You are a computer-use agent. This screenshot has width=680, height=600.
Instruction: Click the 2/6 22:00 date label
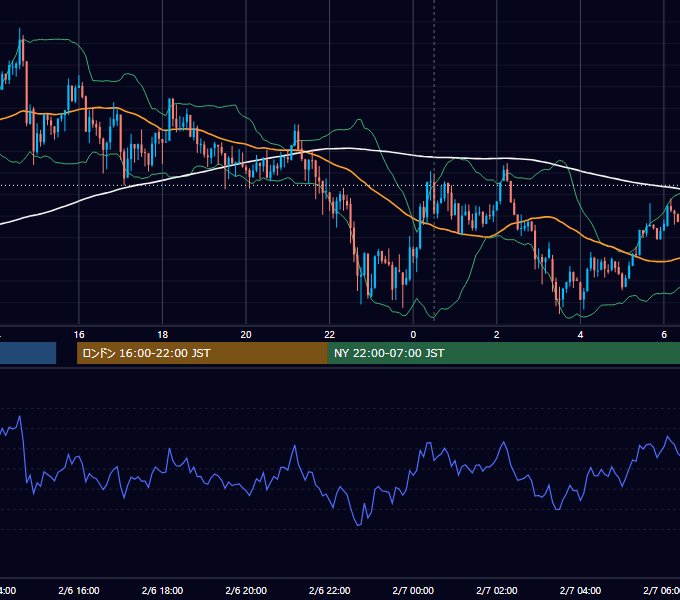(x=330, y=590)
